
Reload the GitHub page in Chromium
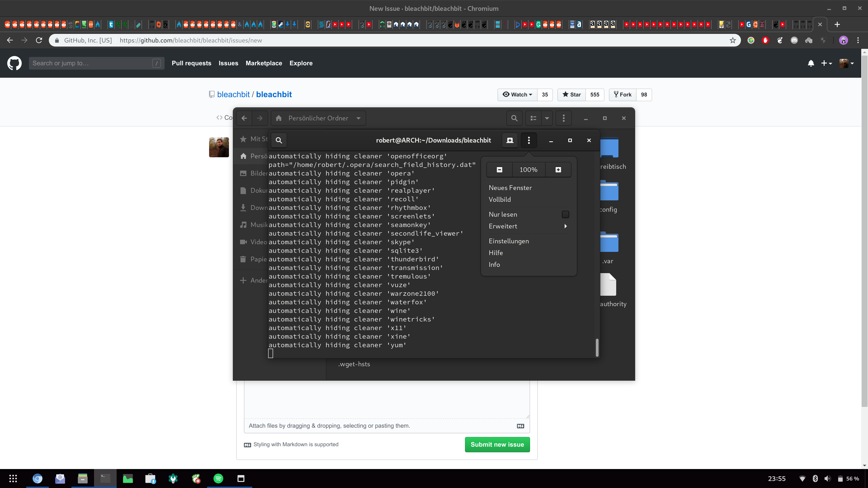click(39, 40)
